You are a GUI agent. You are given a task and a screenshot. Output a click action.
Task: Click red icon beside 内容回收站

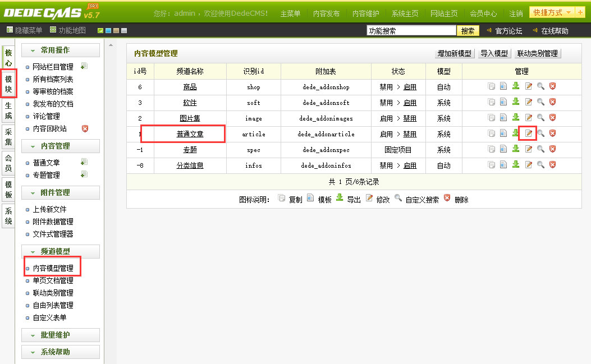[85, 129]
